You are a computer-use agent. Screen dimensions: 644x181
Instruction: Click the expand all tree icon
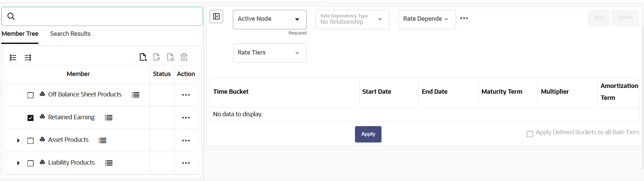13,58
